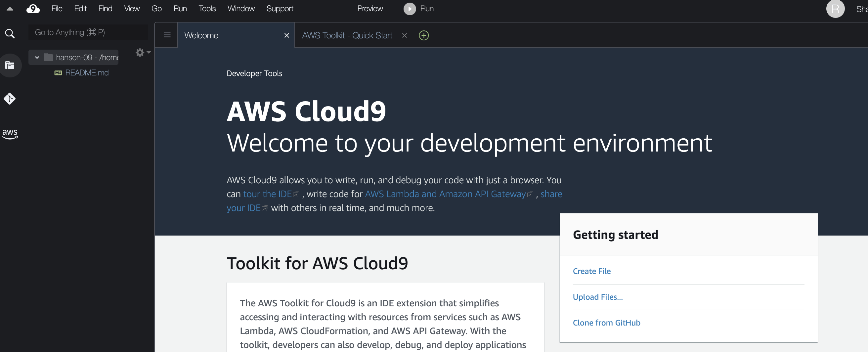This screenshot has height=352, width=868.
Task: Open the Tools menu
Action: click(207, 9)
